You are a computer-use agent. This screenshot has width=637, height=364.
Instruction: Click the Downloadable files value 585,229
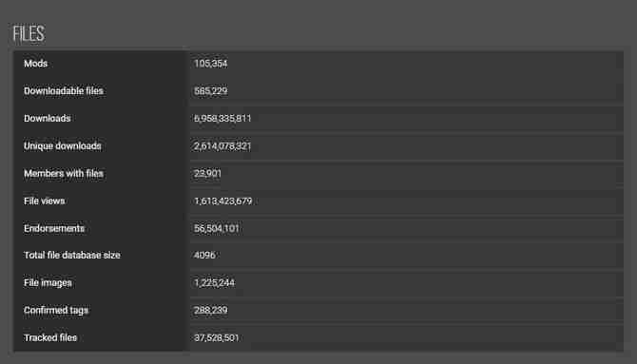click(x=211, y=91)
